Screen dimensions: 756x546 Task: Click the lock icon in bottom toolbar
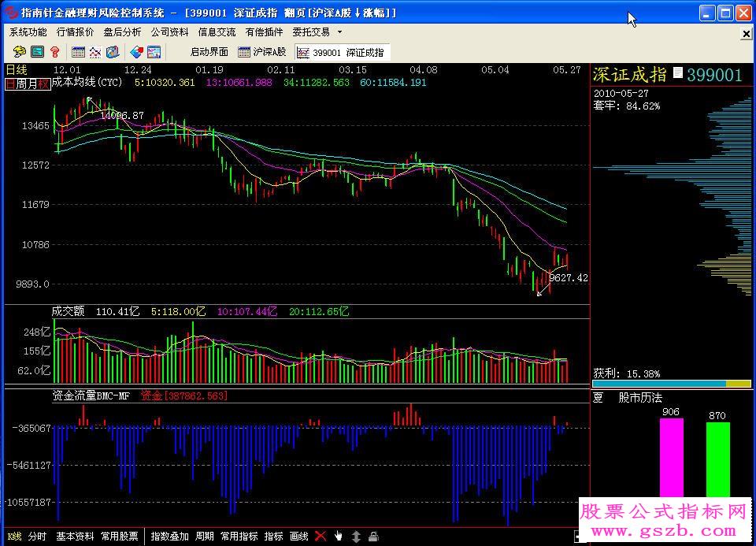point(376,537)
